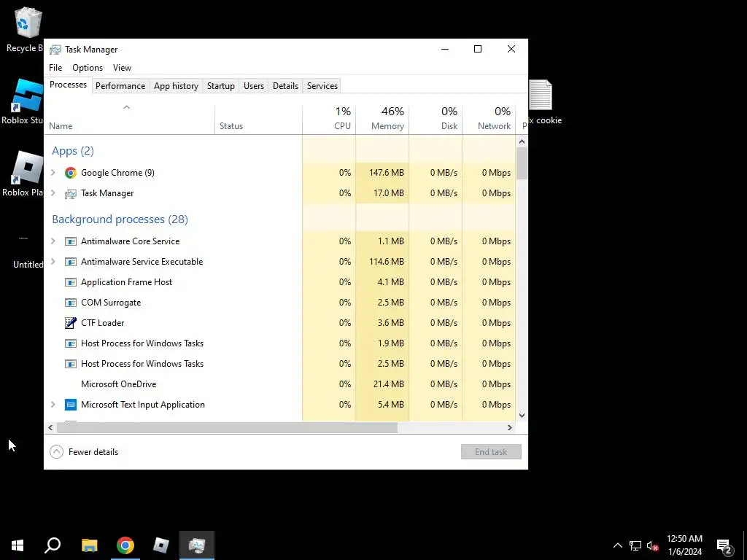This screenshot has height=560, width=747.
Task: Sort processes by Network column
Action: 489,119
